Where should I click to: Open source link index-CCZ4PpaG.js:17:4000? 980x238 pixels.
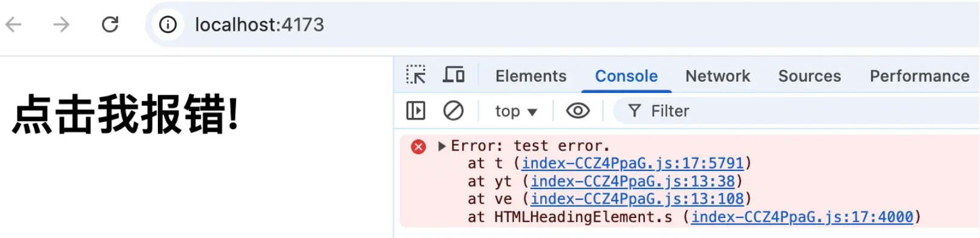[802, 217]
